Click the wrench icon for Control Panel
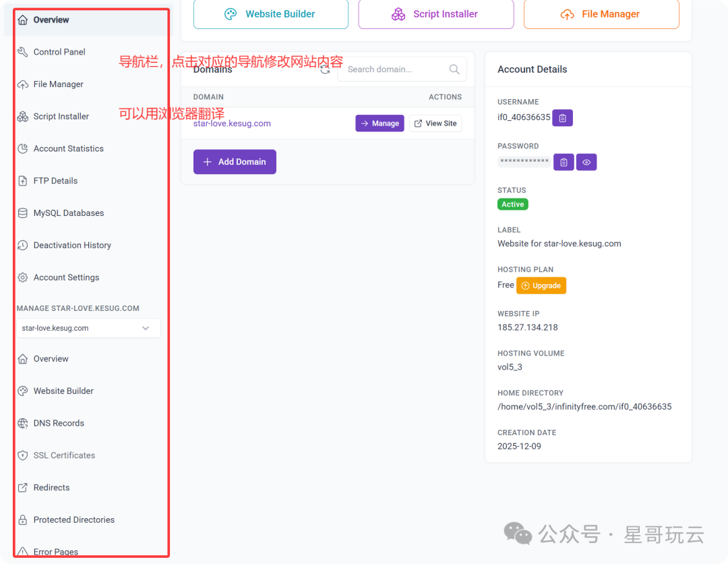The width and height of the screenshot is (728, 564). tap(23, 52)
